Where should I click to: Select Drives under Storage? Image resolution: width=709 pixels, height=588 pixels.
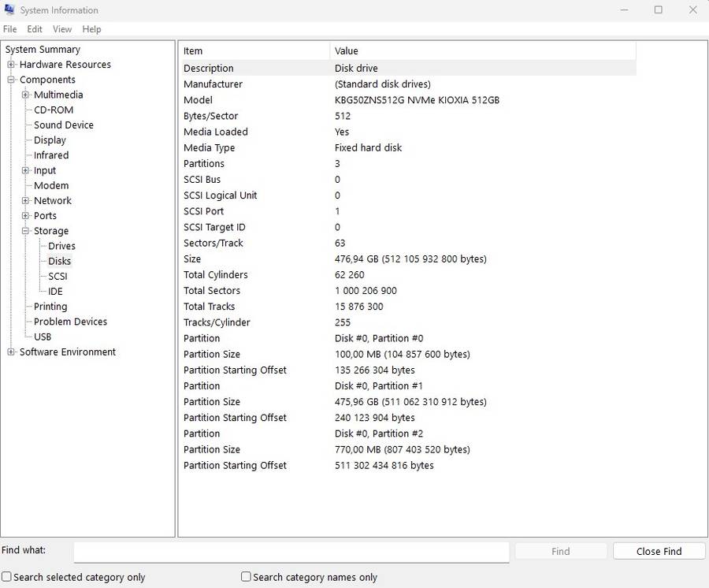coord(61,246)
